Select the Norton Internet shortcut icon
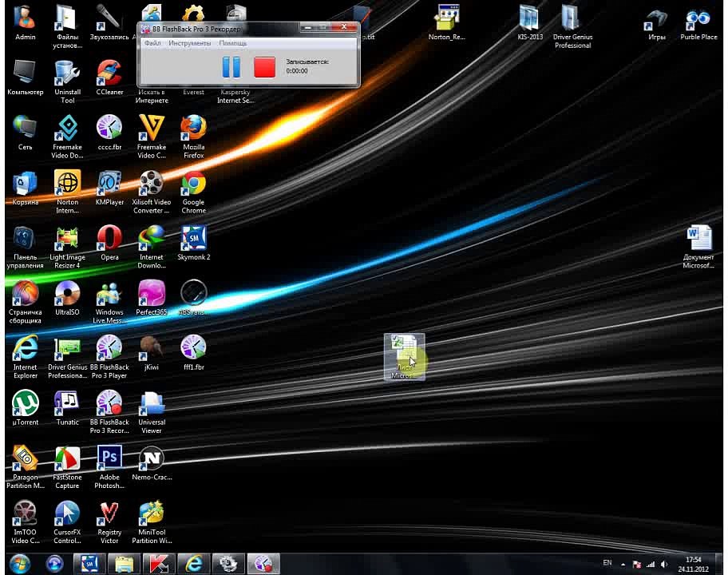 [67, 192]
